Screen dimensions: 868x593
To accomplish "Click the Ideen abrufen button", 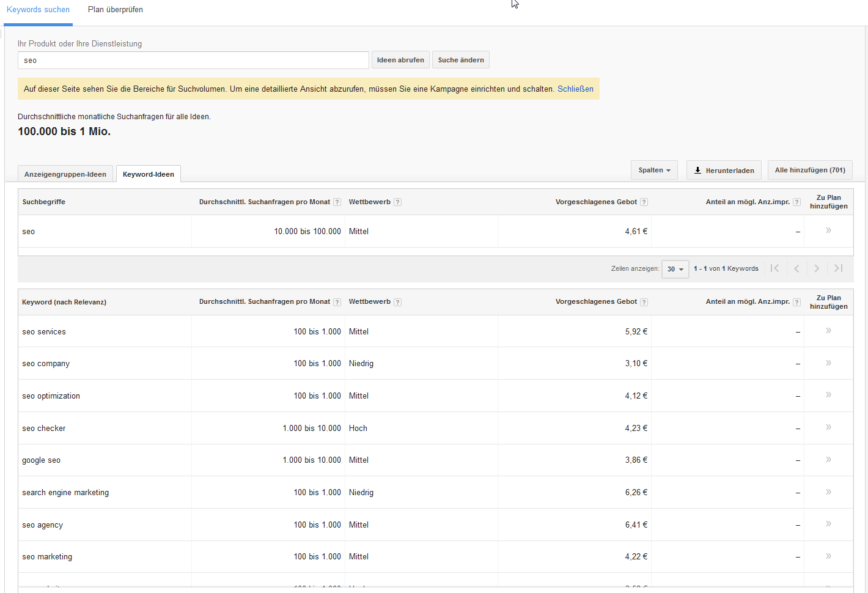I will 400,59.
